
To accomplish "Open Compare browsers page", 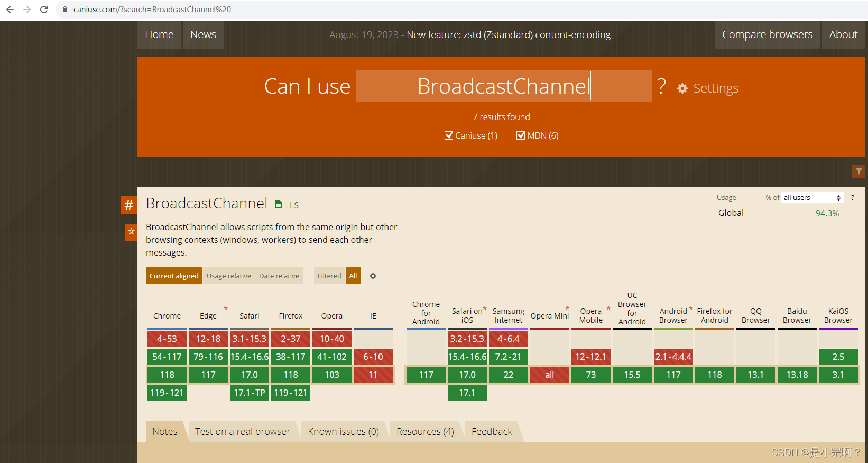I will click(x=768, y=34).
